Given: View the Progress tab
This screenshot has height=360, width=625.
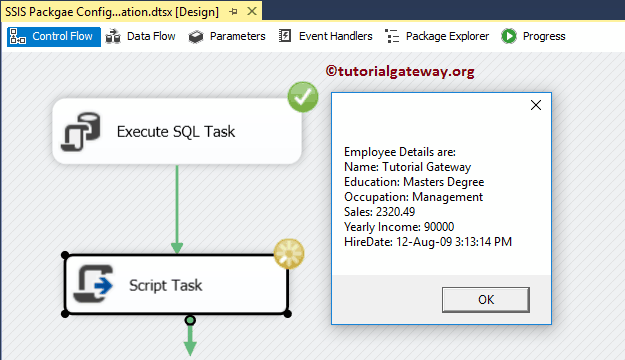Looking at the screenshot, I should 534,37.
